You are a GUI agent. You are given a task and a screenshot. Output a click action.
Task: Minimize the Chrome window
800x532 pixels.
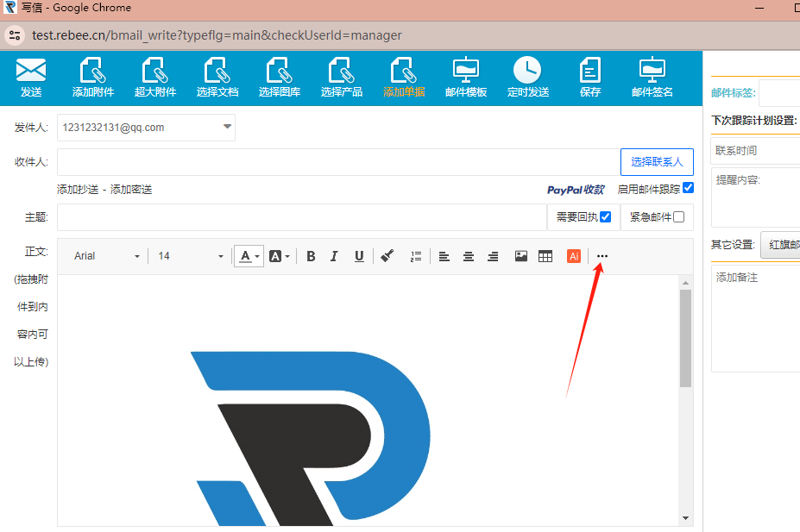point(759,8)
